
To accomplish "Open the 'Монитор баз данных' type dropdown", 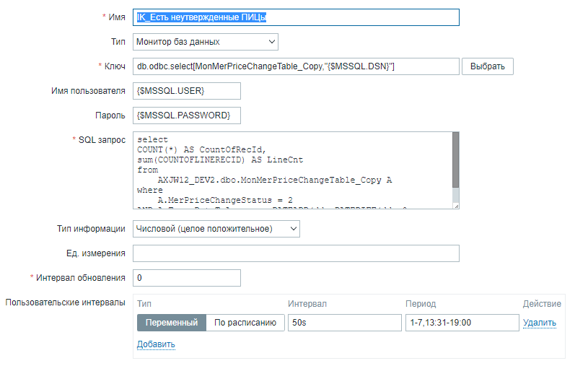I will point(206,42).
